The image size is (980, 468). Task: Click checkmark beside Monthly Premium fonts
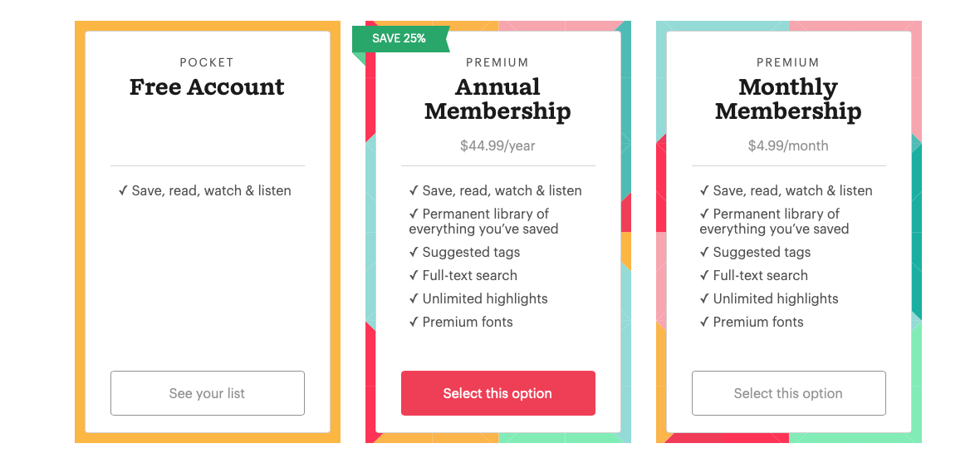tap(704, 322)
